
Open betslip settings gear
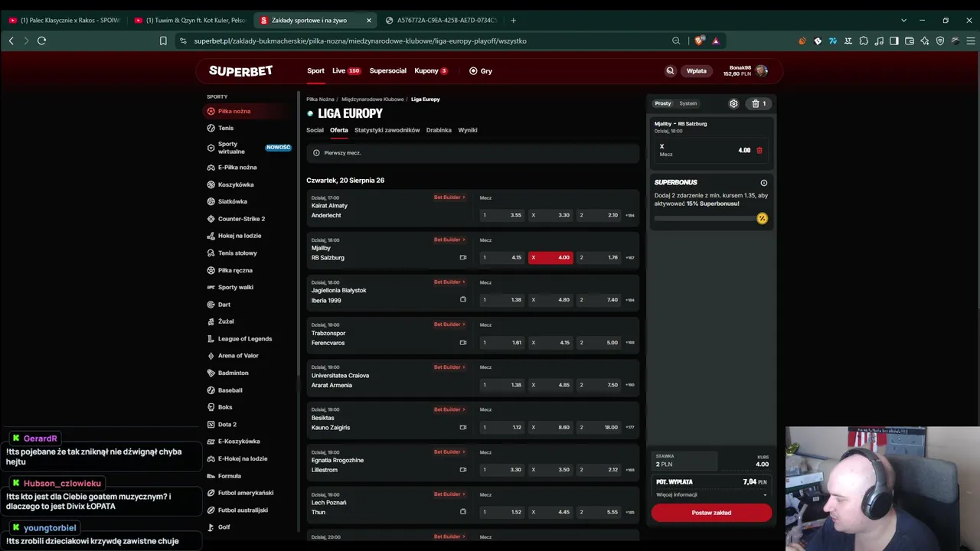733,103
